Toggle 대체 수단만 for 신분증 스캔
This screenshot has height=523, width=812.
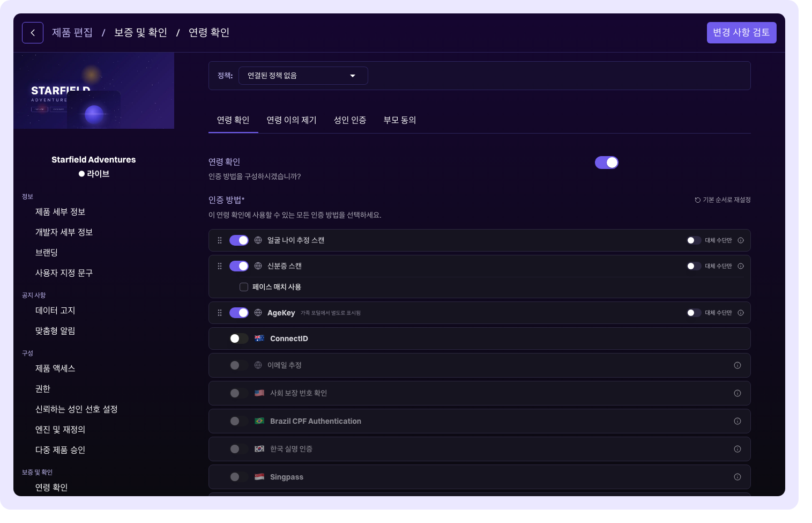[694, 266]
